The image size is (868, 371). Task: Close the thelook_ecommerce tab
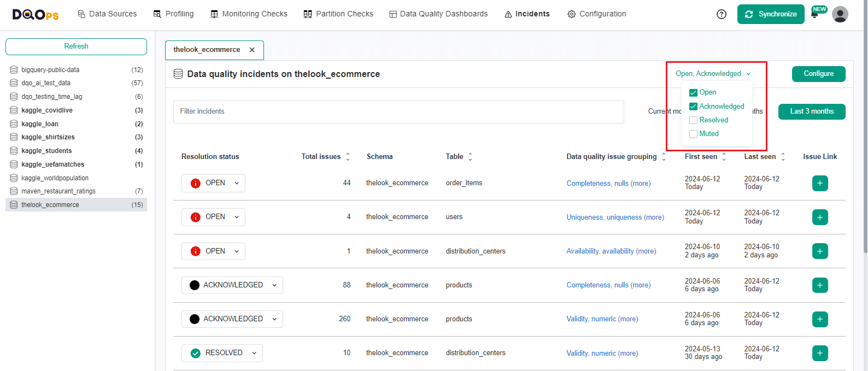click(x=252, y=50)
